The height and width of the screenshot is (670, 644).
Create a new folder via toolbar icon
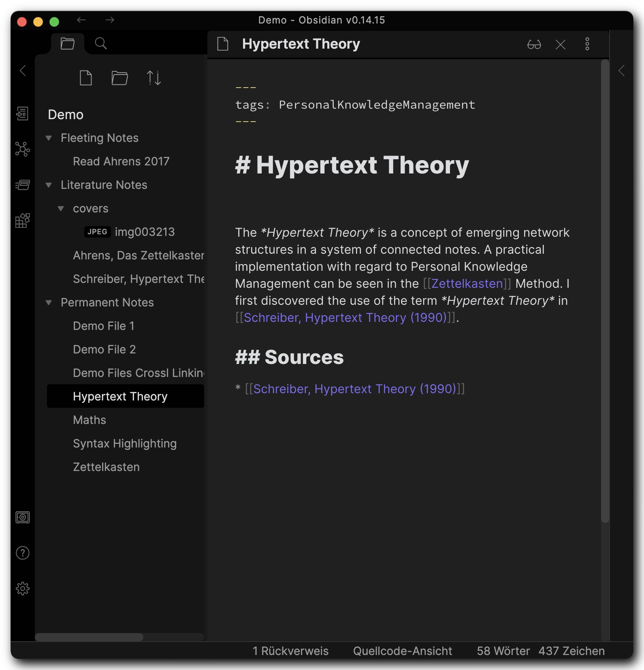click(x=119, y=78)
